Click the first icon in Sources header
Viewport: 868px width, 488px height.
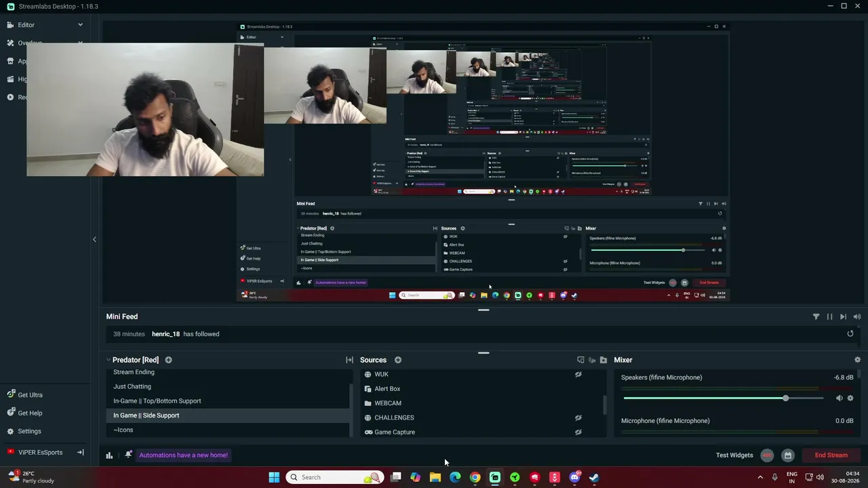pyautogui.click(x=580, y=360)
